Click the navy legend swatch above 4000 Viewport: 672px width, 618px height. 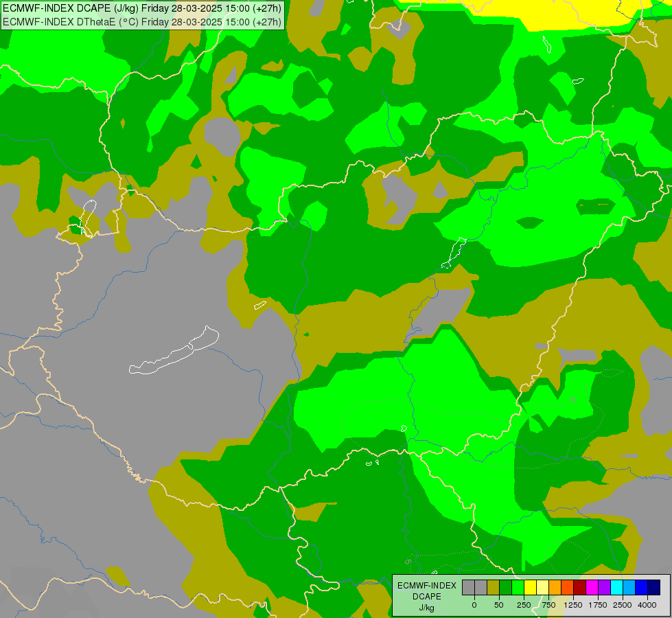tap(654, 587)
